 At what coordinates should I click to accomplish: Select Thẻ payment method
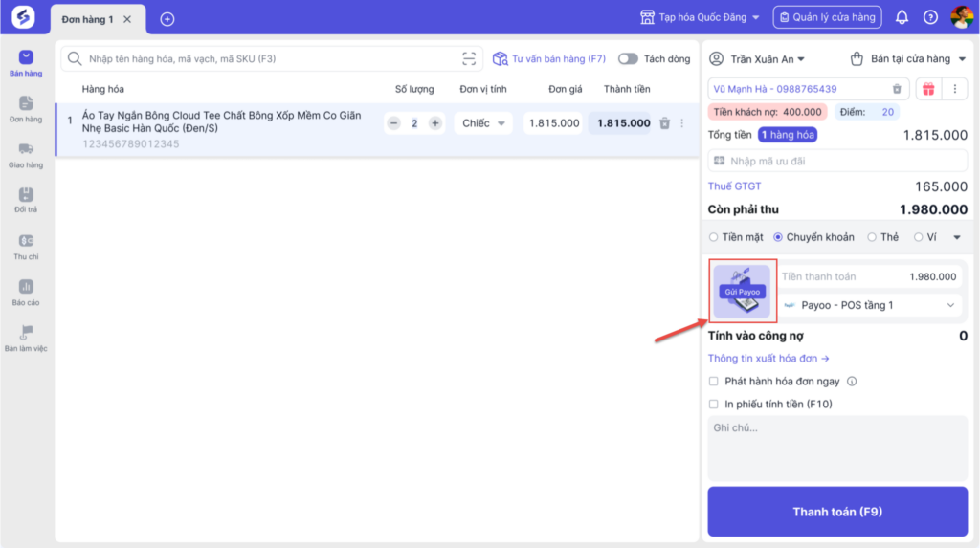click(x=872, y=237)
